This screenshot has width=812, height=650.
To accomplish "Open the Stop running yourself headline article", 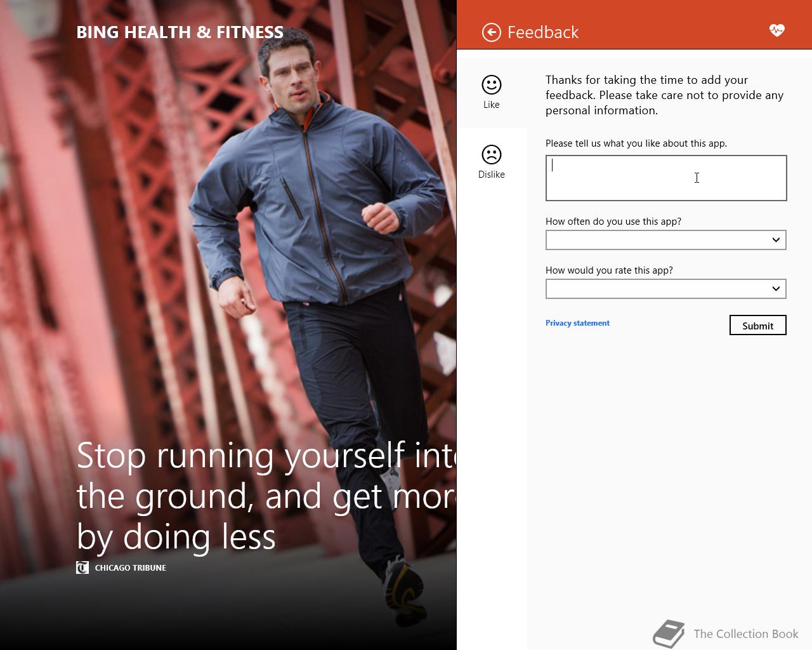I will (266, 496).
